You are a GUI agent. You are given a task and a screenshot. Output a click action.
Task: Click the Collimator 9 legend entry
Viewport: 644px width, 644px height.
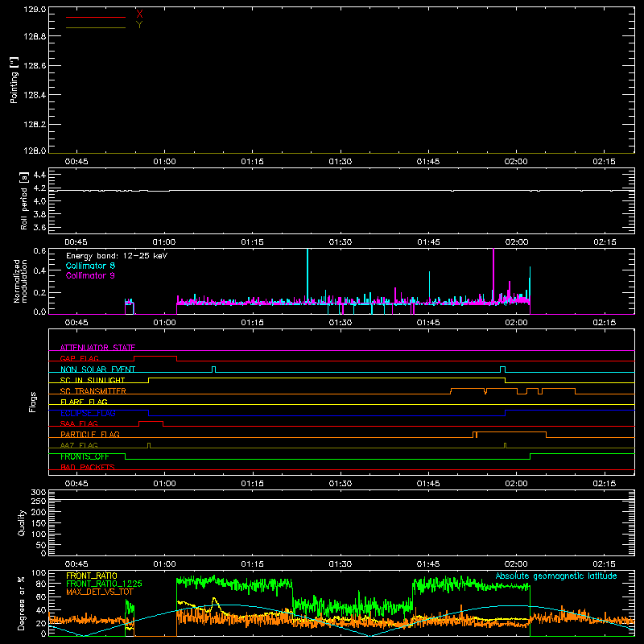click(x=90, y=275)
